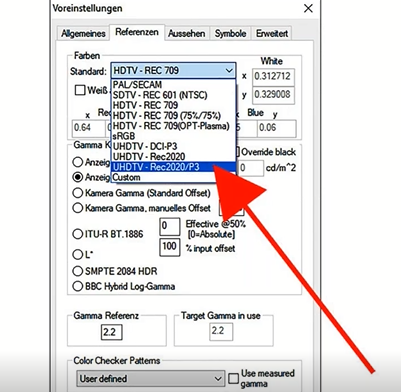Choose ITU-R BT.1886 gamma option
401x392 pixels.
pos(78,234)
